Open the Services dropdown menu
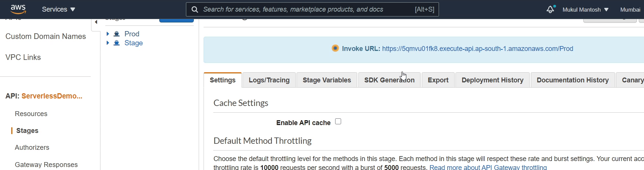 (58, 9)
